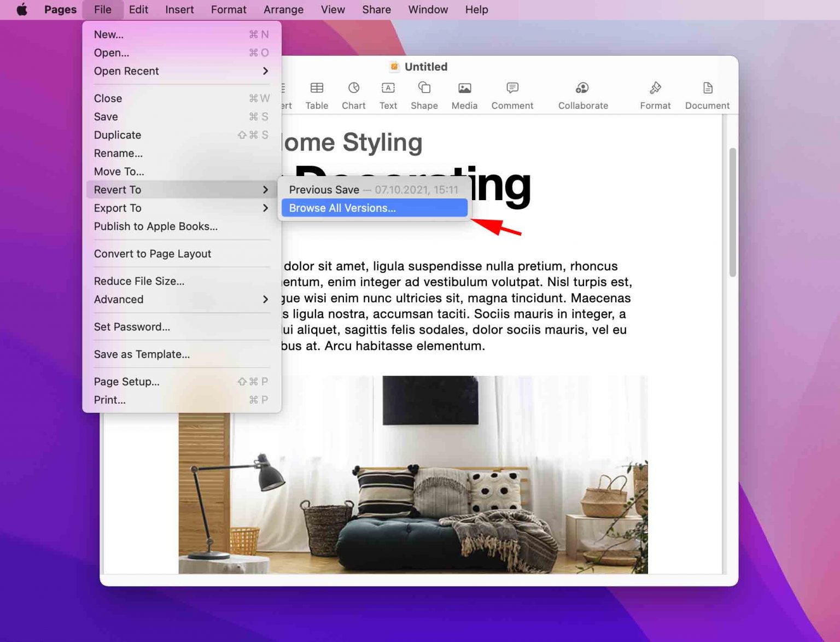Image resolution: width=840 pixels, height=642 pixels.
Task: Select Save as Template
Action: click(x=142, y=354)
